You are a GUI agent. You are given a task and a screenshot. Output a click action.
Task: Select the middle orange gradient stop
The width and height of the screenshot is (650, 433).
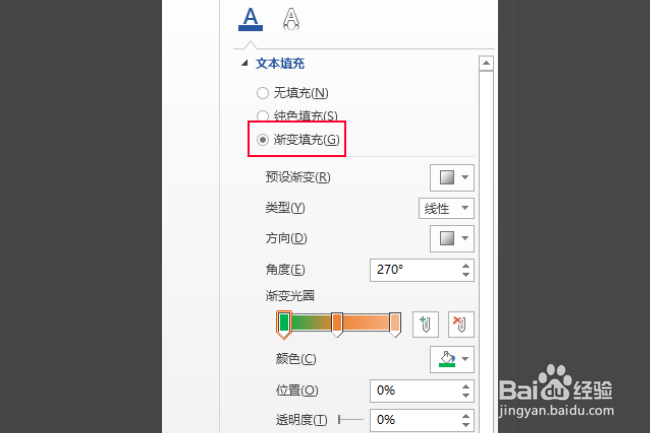click(337, 324)
